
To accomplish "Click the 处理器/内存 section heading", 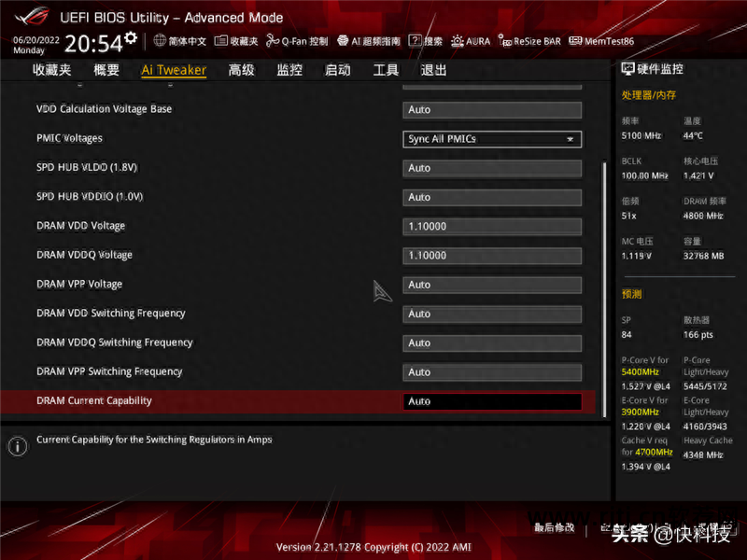I will click(648, 95).
